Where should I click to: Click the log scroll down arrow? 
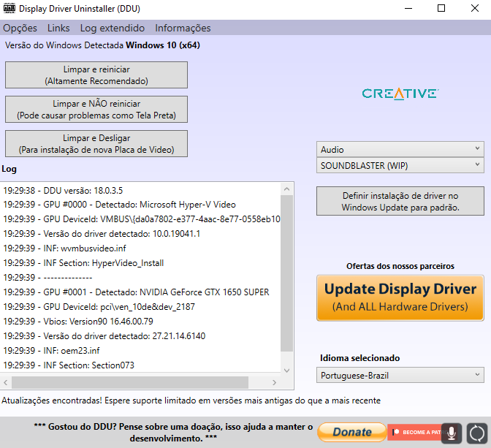click(286, 371)
